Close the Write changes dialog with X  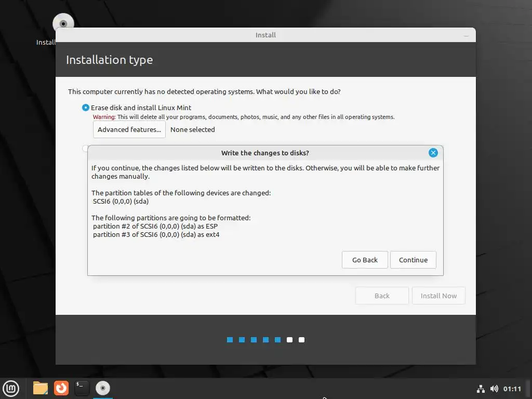433,153
